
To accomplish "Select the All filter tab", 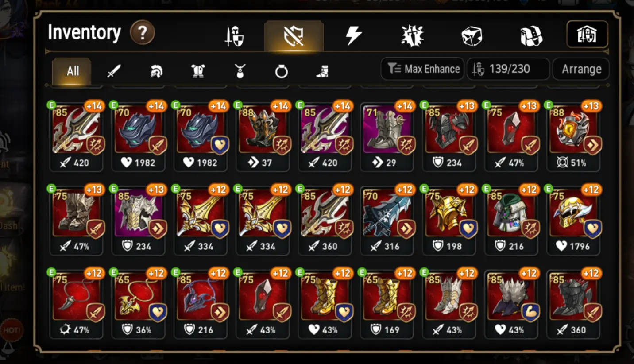I will [x=72, y=71].
